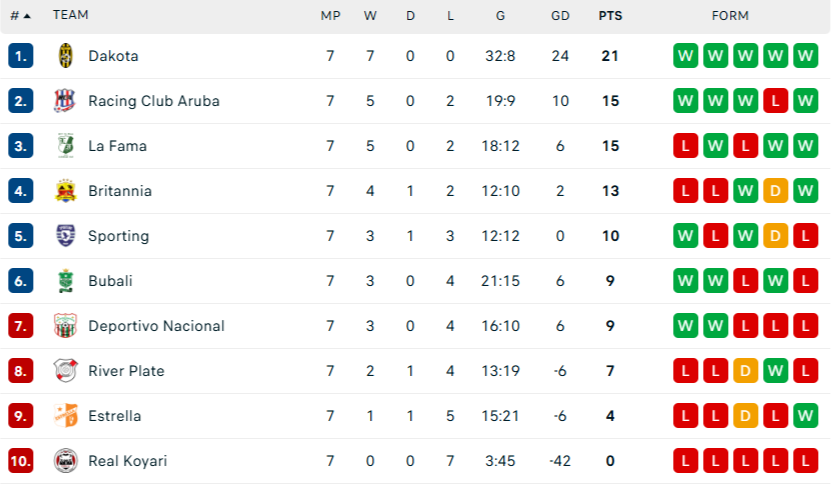
Task: Click the La Fama team logo
Action: pos(65,146)
